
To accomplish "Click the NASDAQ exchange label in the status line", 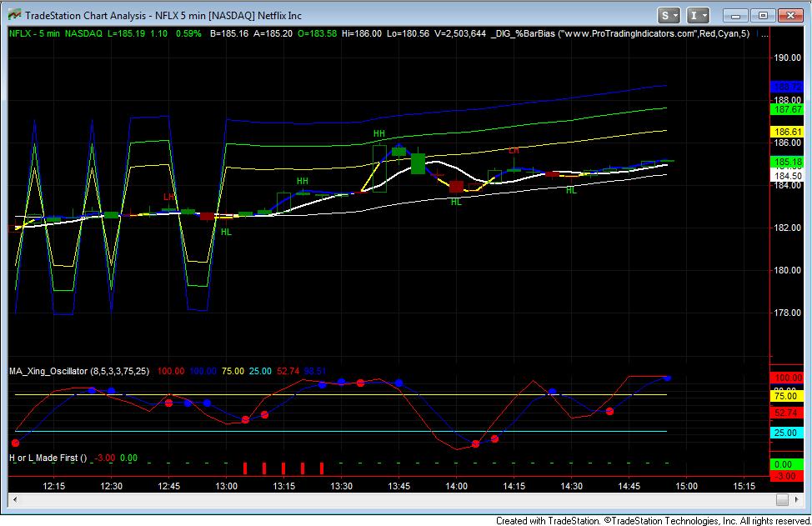I will pos(83,33).
